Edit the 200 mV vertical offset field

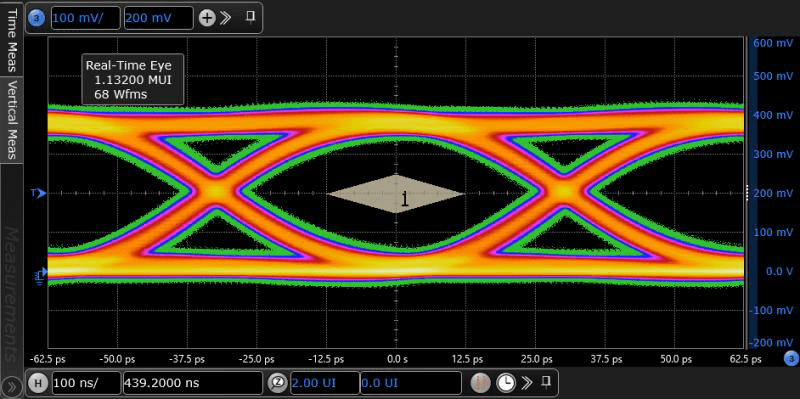click(159, 18)
